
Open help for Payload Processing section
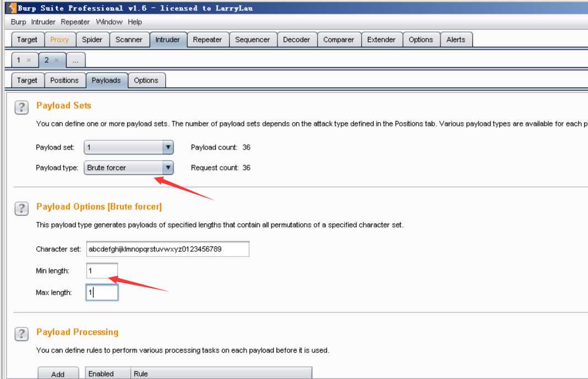[21, 334]
